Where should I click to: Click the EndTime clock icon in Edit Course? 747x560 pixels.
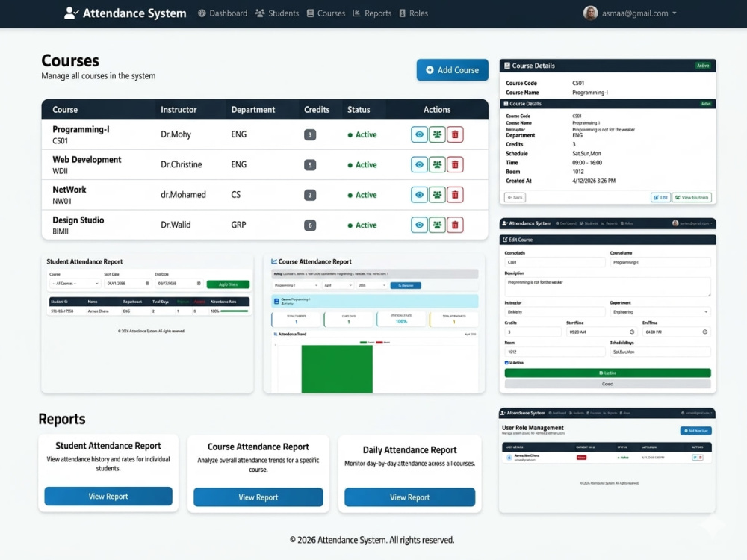click(x=704, y=332)
